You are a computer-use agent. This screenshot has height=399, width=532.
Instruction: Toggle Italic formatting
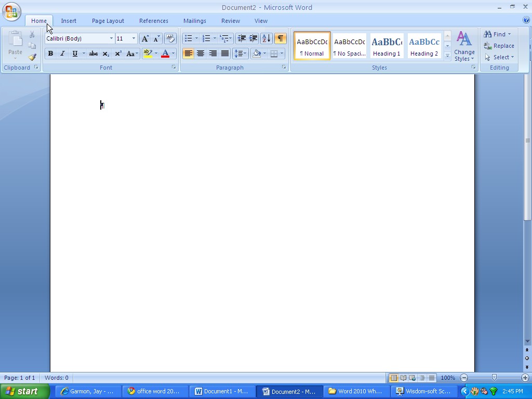[62, 54]
